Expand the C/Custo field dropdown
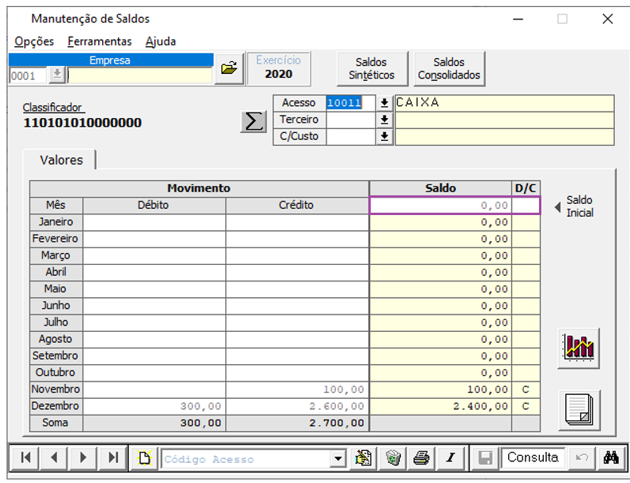The image size is (630, 483). (x=384, y=137)
